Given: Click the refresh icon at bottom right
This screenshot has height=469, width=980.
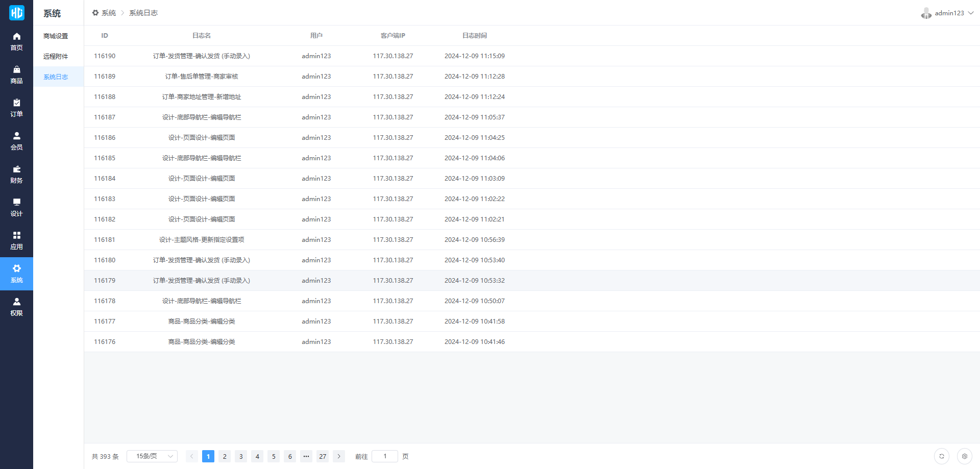Looking at the screenshot, I should pyautogui.click(x=942, y=456).
